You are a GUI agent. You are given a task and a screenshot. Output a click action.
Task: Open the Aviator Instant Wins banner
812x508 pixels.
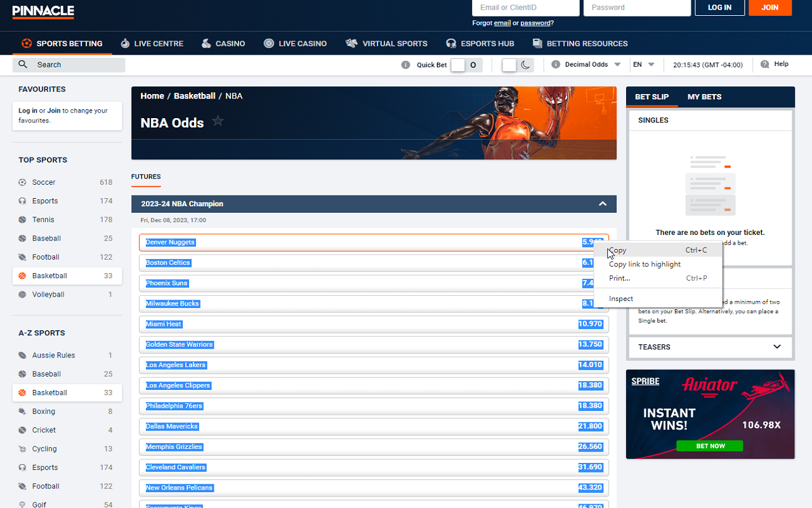[710, 414]
